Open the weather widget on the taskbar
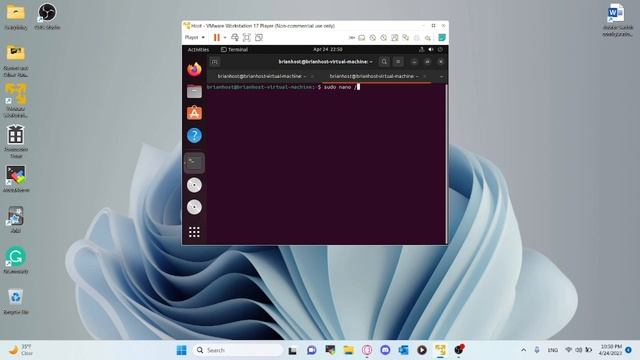 point(21,350)
